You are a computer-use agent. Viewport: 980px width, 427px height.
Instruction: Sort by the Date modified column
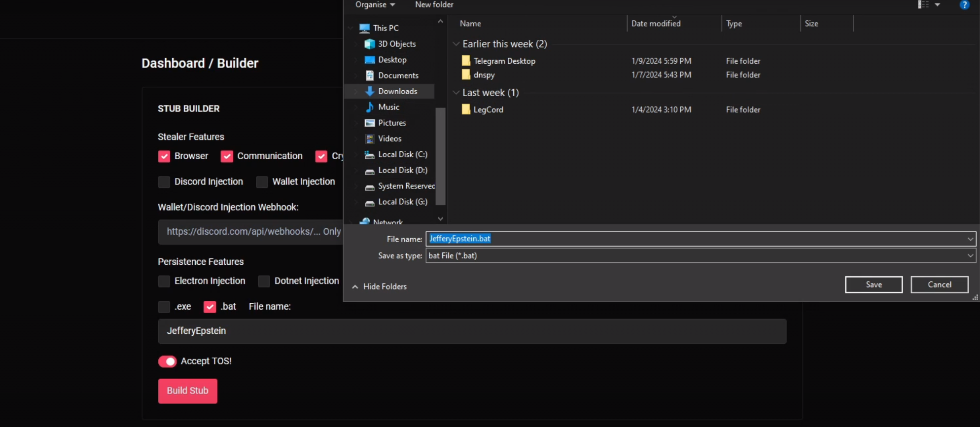coord(656,24)
